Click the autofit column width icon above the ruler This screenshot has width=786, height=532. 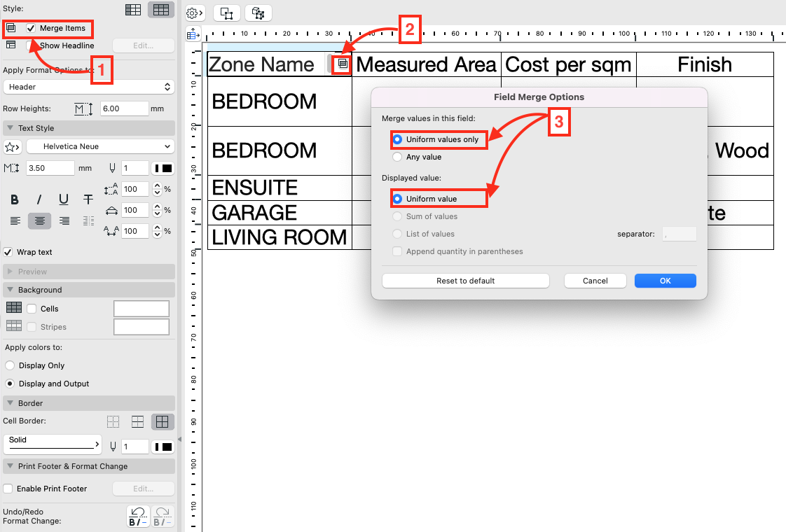[x=193, y=34]
